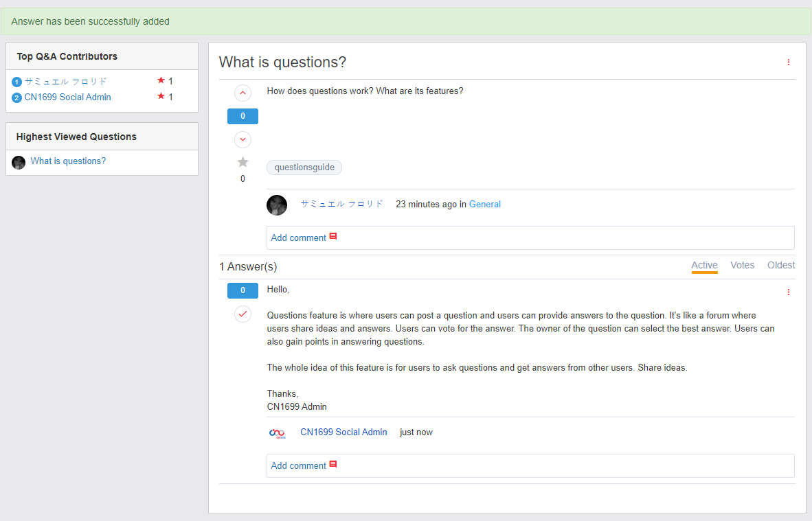This screenshot has width=812, height=521.
Task: Open the question's three-dot options menu
Action: click(788, 62)
